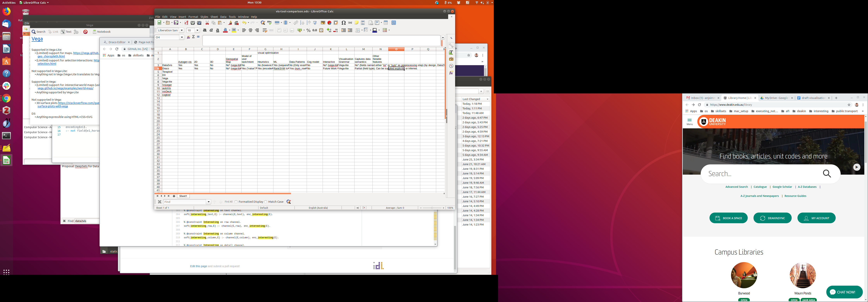
Task: Click the BOOK A SPACE button
Action: pos(728,218)
